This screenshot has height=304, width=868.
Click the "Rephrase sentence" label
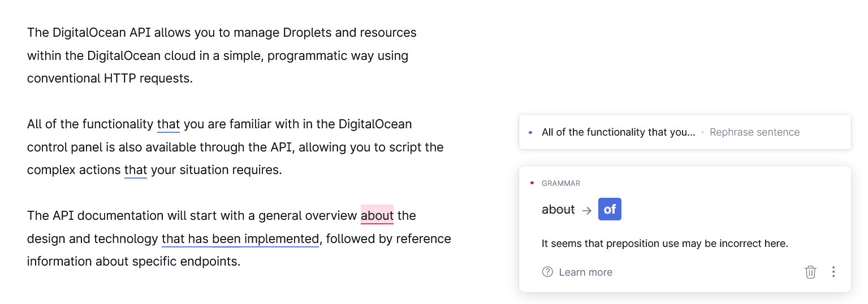(x=754, y=132)
